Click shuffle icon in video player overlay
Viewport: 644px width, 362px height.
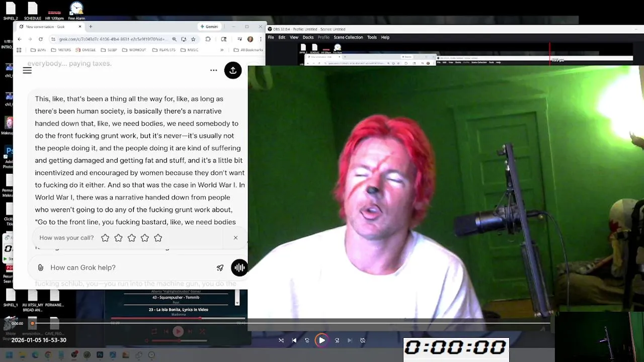[281, 340]
